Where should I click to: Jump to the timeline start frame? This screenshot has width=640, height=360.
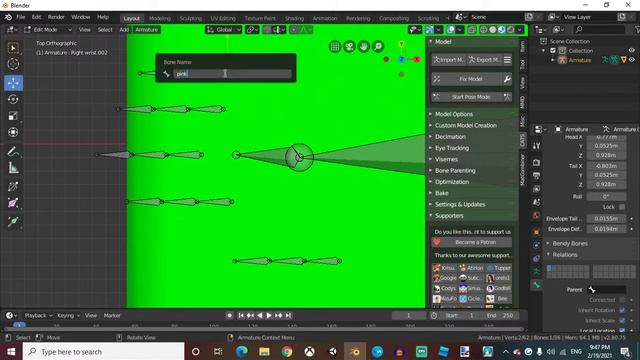241,315
